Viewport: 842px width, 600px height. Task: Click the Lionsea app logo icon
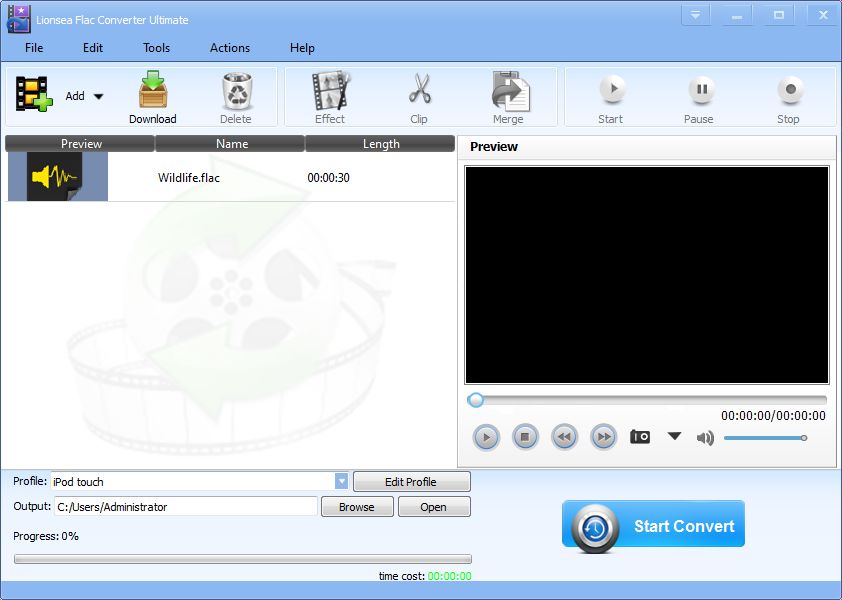(x=19, y=19)
